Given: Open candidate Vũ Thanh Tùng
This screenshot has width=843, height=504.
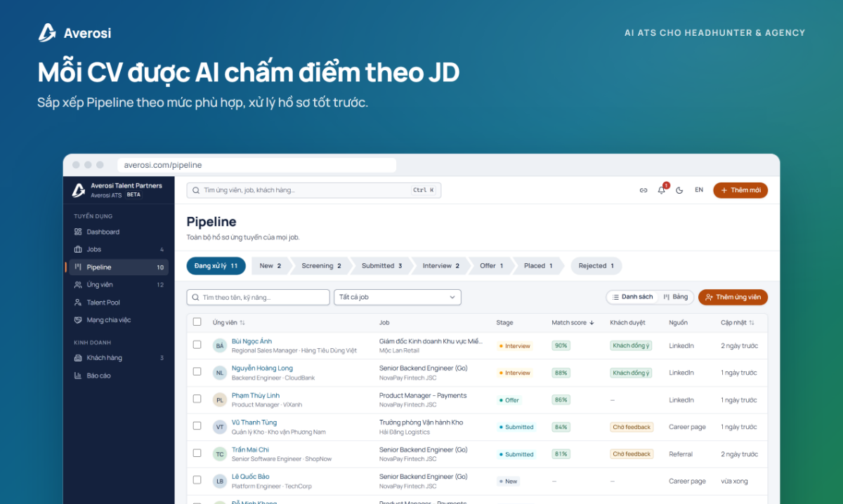Looking at the screenshot, I should pyautogui.click(x=254, y=423).
